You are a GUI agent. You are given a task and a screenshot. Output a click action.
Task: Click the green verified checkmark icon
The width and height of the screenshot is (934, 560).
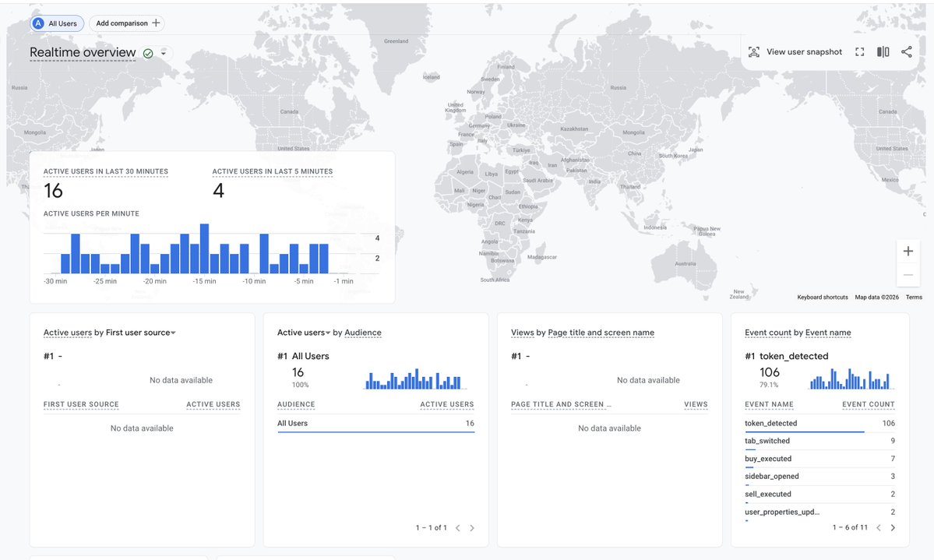148,53
